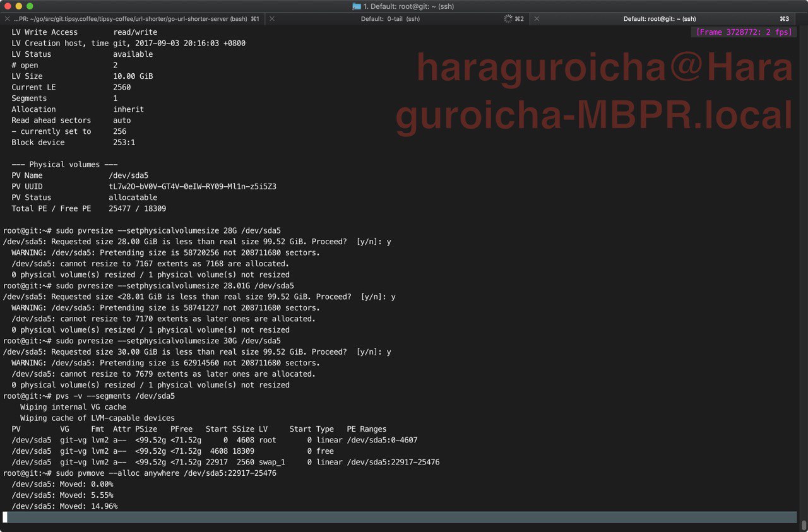
Task: Select the Default: root@git: ~ (ssh) tab
Action: (660, 19)
